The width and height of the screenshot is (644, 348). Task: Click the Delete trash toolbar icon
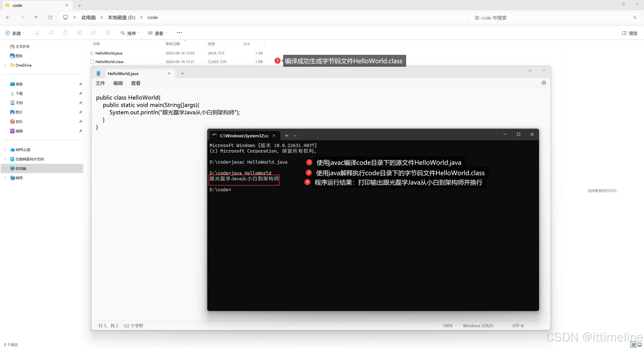tap(107, 33)
